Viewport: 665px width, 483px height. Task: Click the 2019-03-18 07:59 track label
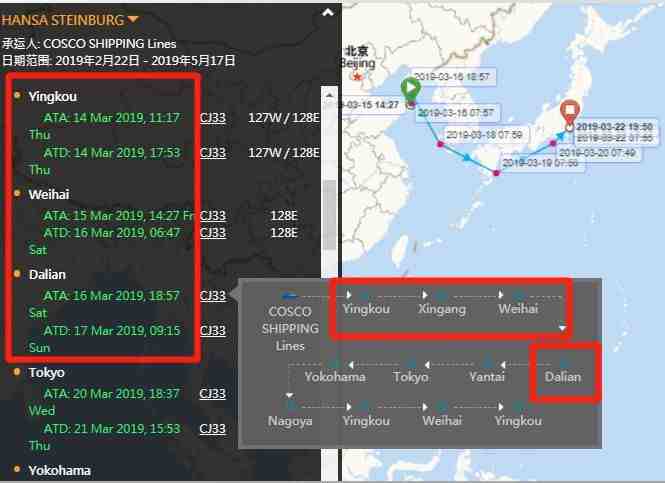pos(484,134)
